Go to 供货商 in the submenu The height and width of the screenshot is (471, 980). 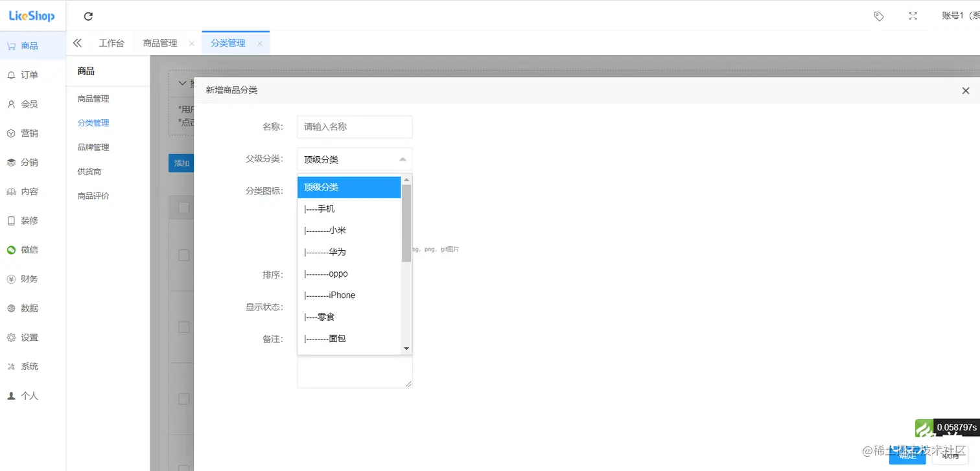click(89, 171)
